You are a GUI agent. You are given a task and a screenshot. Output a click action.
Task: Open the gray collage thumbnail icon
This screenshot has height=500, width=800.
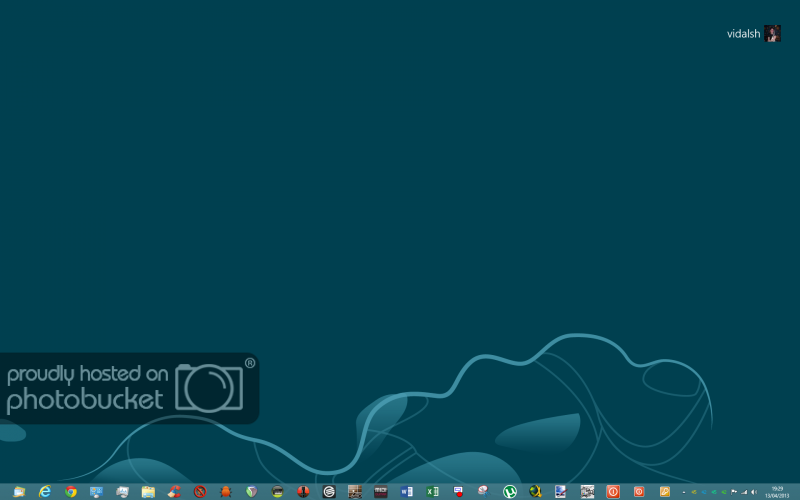tap(587, 491)
